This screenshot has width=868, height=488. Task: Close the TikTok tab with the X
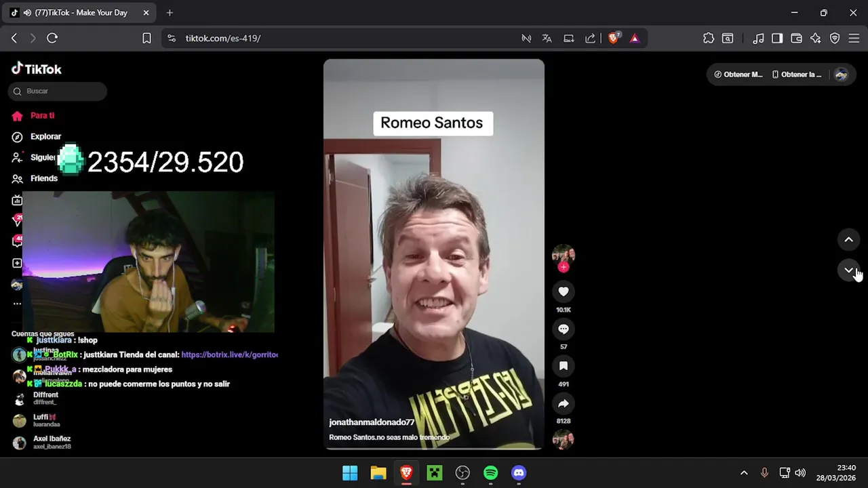pos(146,13)
